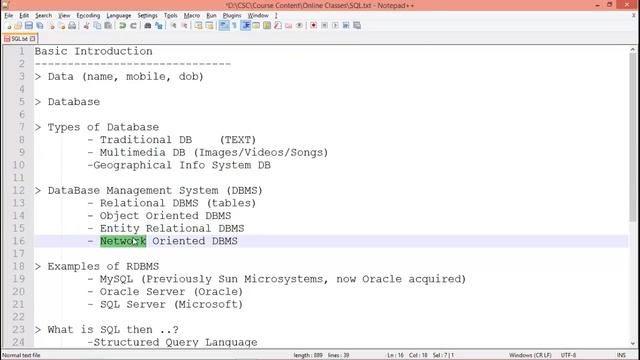Screen dimensions: 640x360
Task: Toggle Show All Characters button
Action: (234, 25)
